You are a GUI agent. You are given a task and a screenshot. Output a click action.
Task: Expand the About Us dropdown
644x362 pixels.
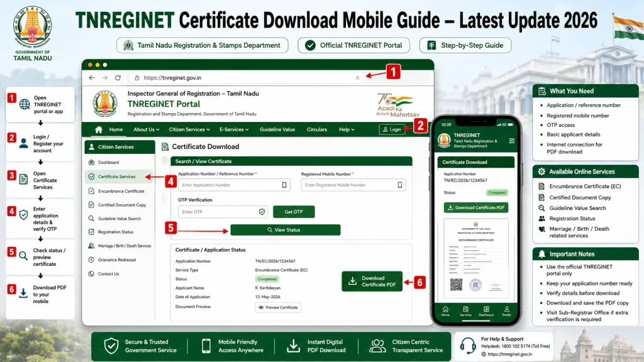[146, 129]
